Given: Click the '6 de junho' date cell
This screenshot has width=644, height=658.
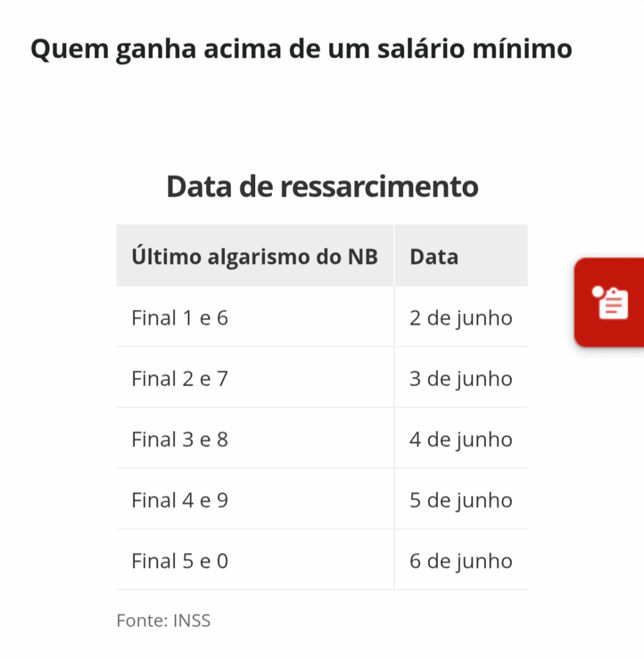Looking at the screenshot, I should (461, 560).
